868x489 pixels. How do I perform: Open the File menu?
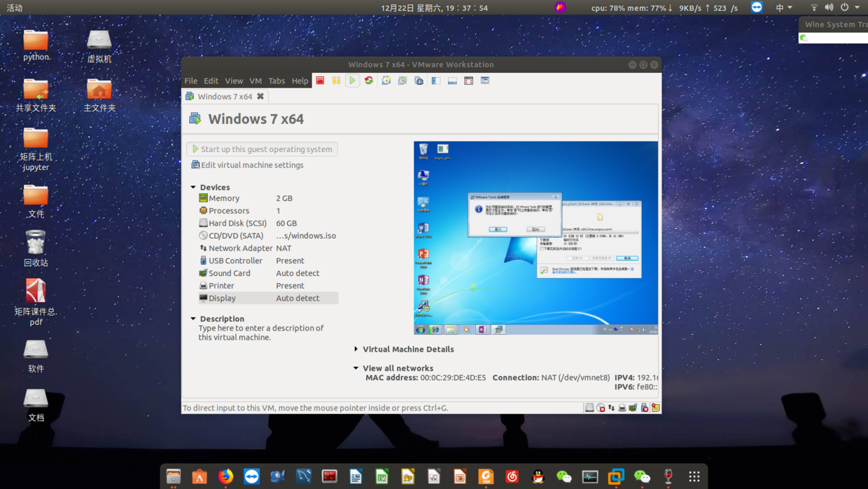pos(190,81)
